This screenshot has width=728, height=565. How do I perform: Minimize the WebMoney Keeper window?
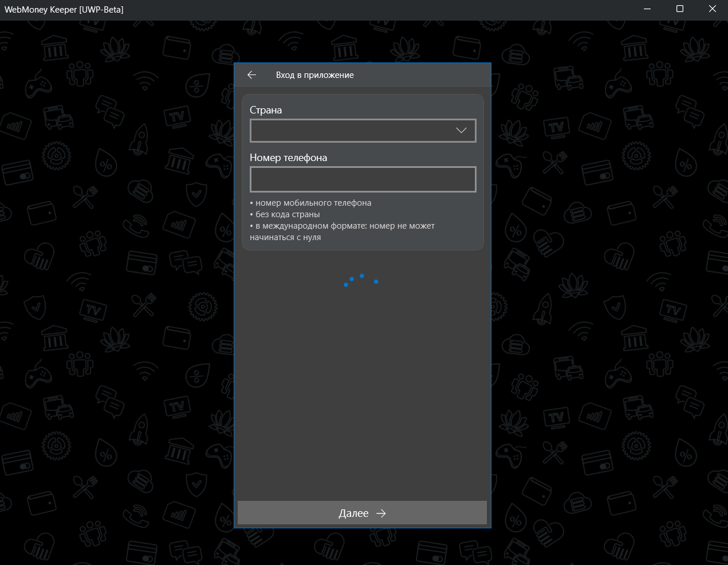click(647, 9)
